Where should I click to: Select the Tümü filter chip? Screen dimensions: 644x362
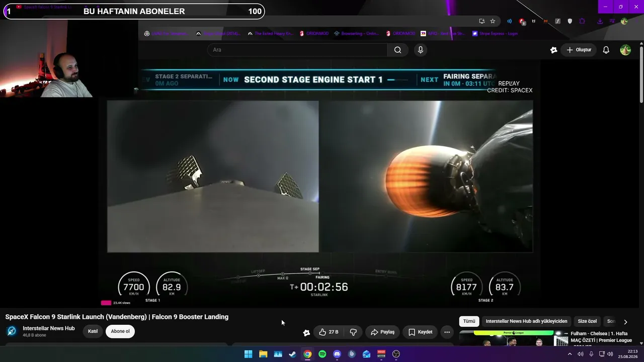pyautogui.click(x=469, y=321)
